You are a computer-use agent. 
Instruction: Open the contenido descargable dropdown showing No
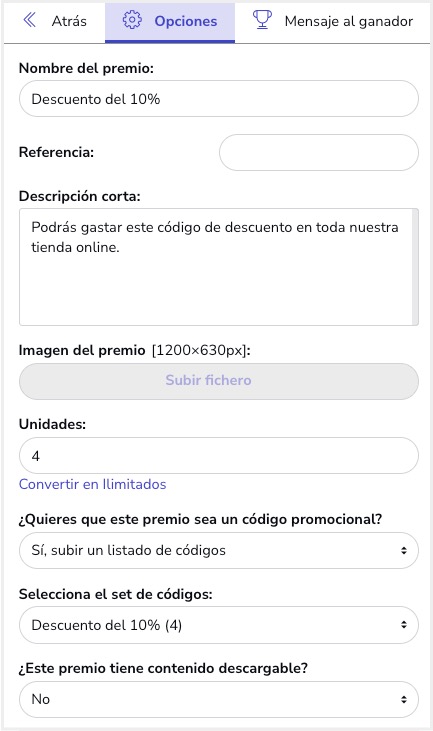pos(219,699)
